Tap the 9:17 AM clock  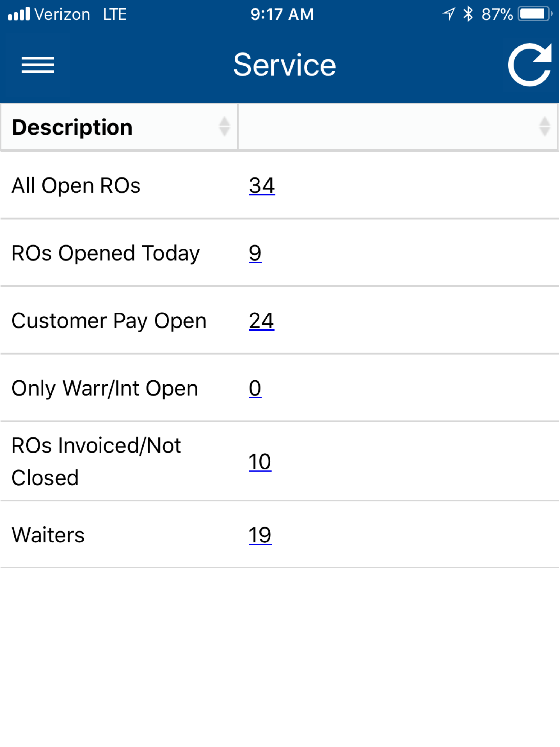pyautogui.click(x=282, y=14)
